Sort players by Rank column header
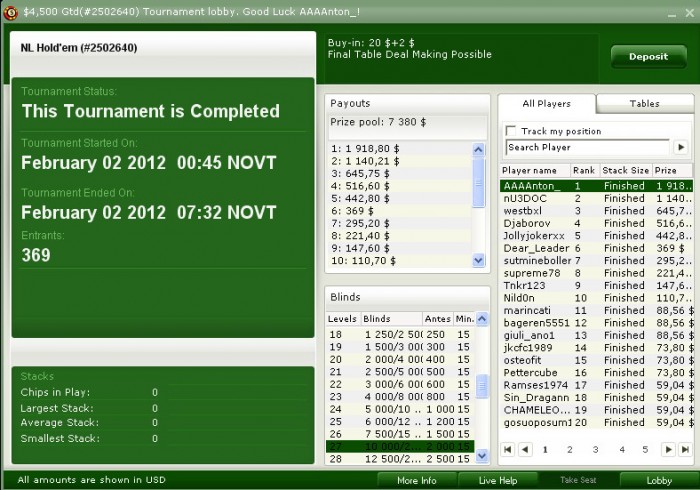The width and height of the screenshot is (700, 490). 585,170
